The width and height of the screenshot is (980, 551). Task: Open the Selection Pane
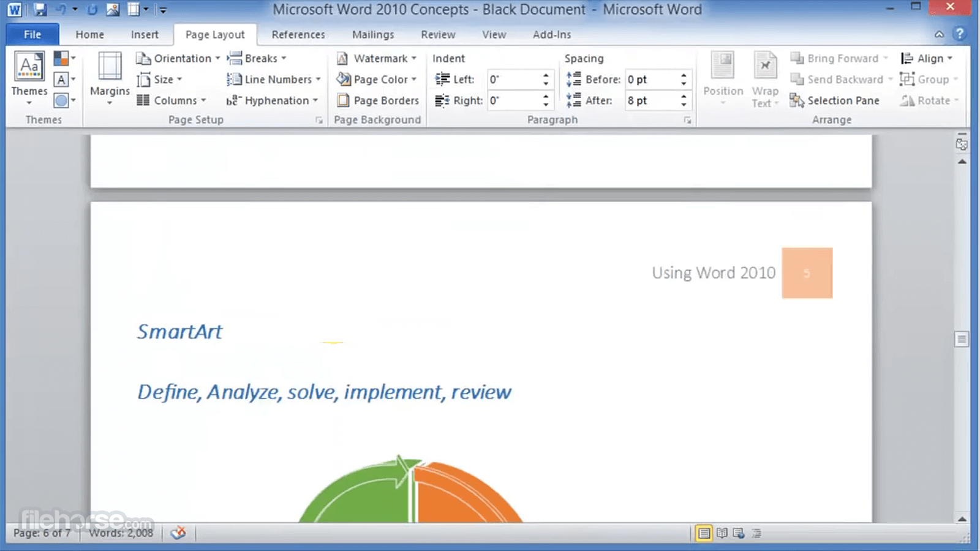click(x=834, y=100)
